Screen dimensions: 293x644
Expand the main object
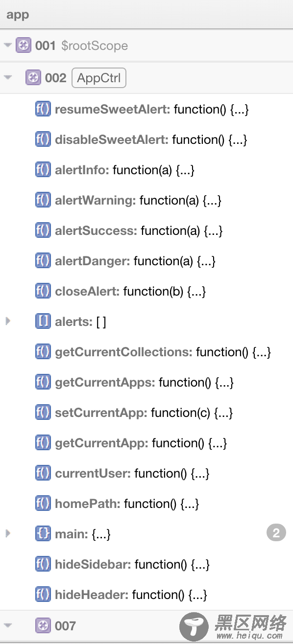coord(7,534)
